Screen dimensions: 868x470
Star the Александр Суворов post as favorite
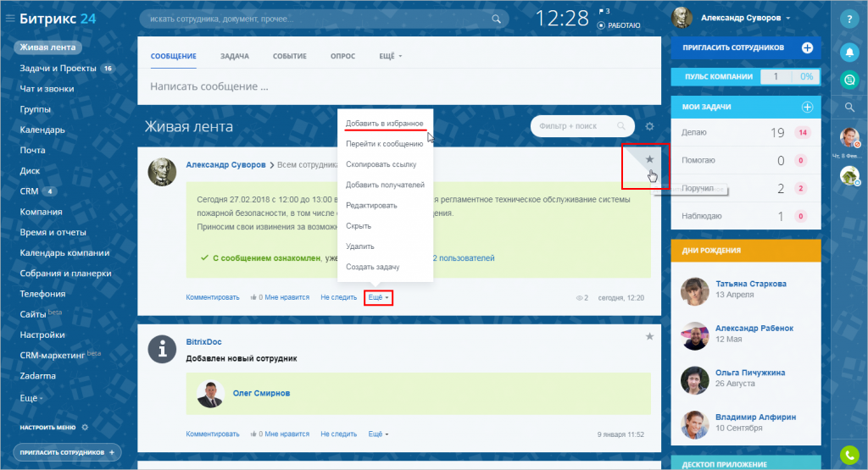pyautogui.click(x=649, y=159)
